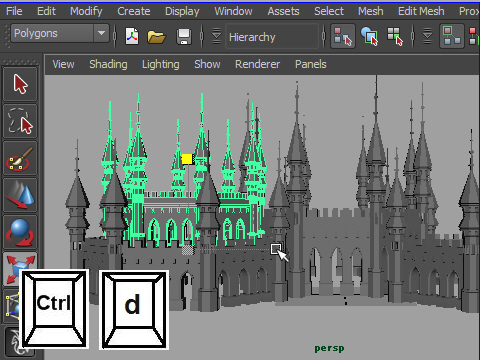Toggle select by object type mode
Screen dimensions: 480x360
pos(369,36)
